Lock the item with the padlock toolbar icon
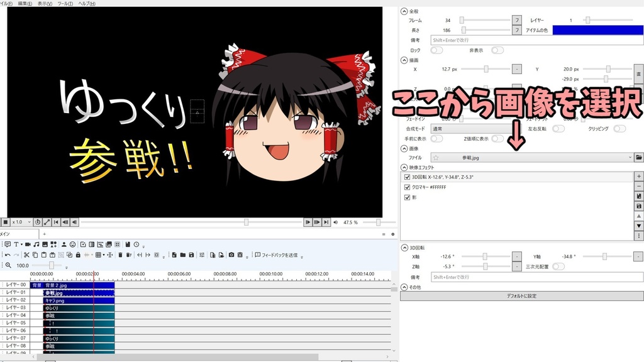The width and height of the screenshot is (644, 362). (x=78, y=255)
